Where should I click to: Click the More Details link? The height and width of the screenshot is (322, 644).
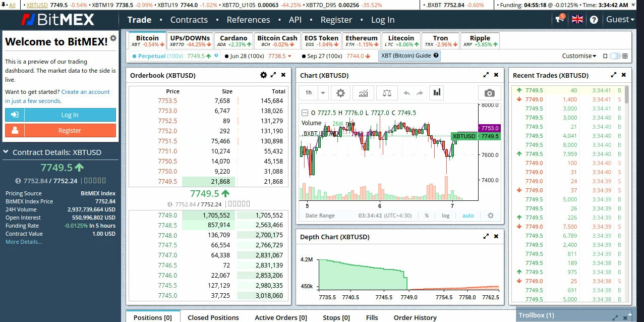24,242
